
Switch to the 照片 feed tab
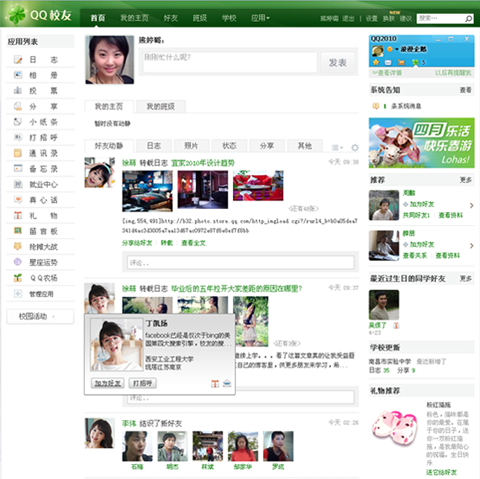(x=191, y=146)
